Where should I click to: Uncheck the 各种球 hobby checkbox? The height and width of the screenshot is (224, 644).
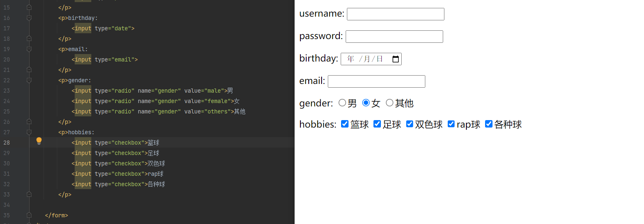tap(488, 124)
